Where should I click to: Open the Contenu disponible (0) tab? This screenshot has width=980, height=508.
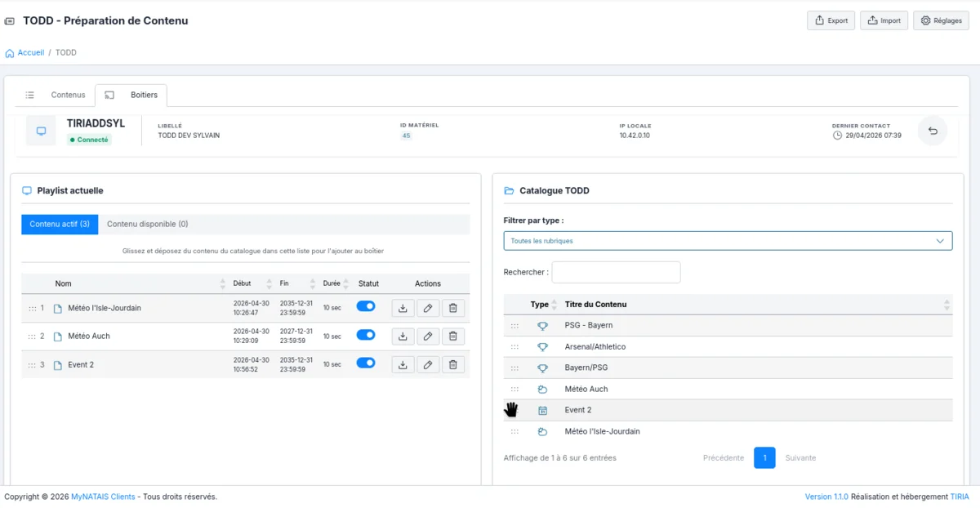point(148,225)
